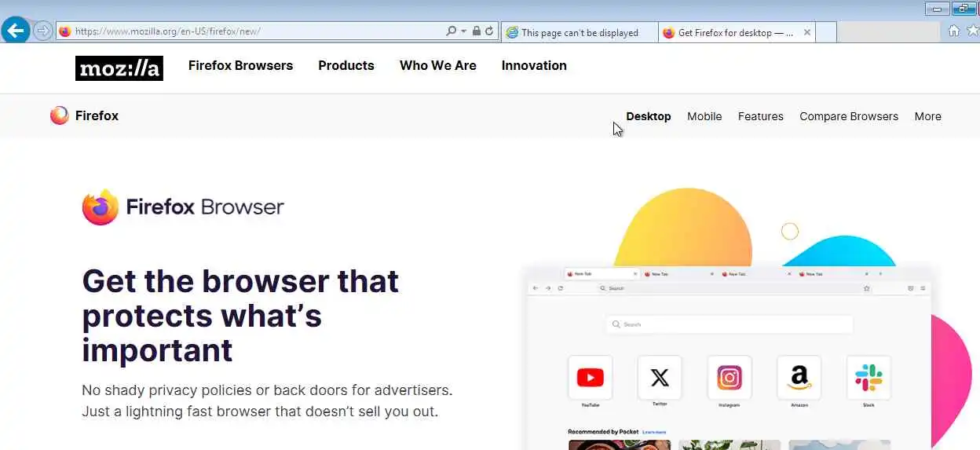Click the mozilla logo in the header
Image resolution: width=980 pixels, height=450 pixels.
pyautogui.click(x=119, y=68)
